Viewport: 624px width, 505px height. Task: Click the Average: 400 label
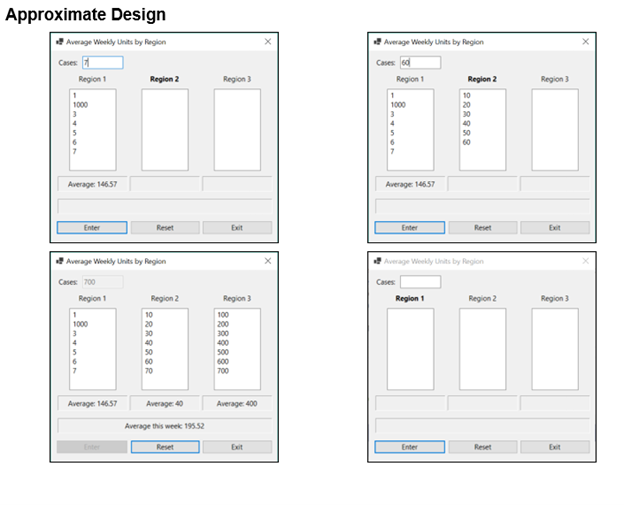(237, 404)
